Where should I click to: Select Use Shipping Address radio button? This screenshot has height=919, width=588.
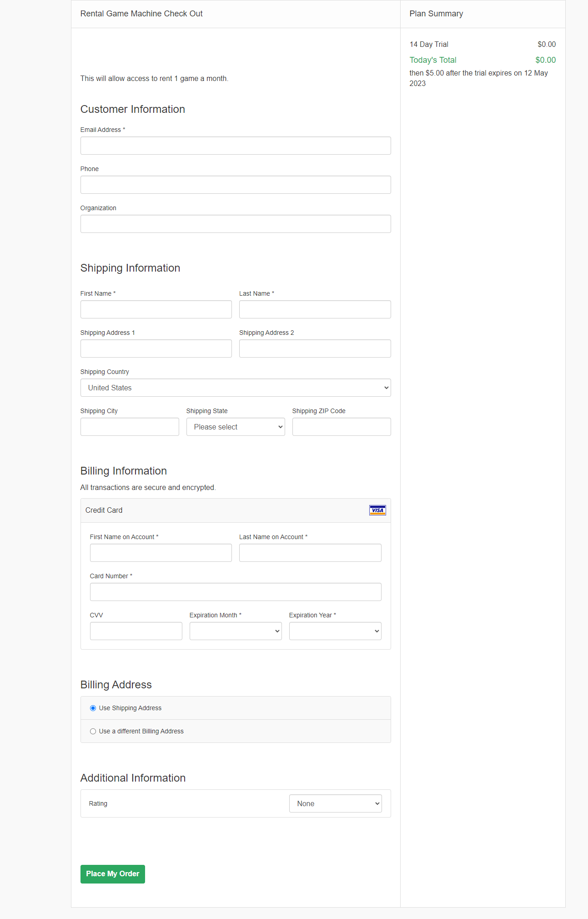coord(93,708)
